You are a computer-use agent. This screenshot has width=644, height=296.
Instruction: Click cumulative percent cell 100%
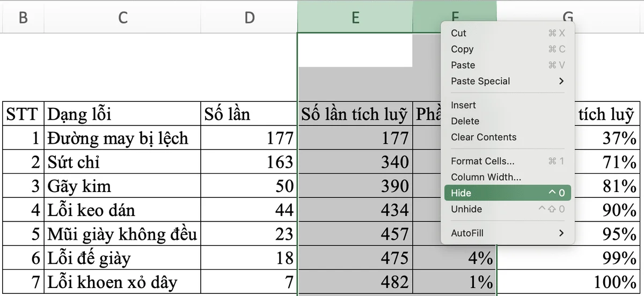(568, 282)
